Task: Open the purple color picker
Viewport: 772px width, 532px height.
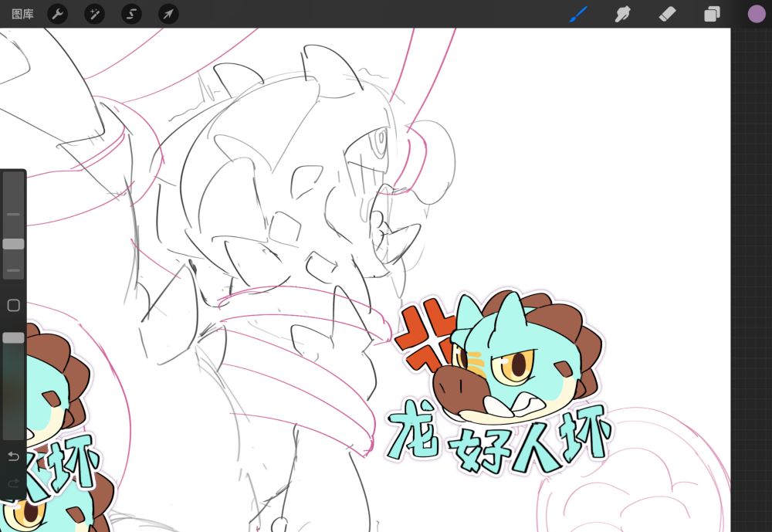Action: pos(757,15)
